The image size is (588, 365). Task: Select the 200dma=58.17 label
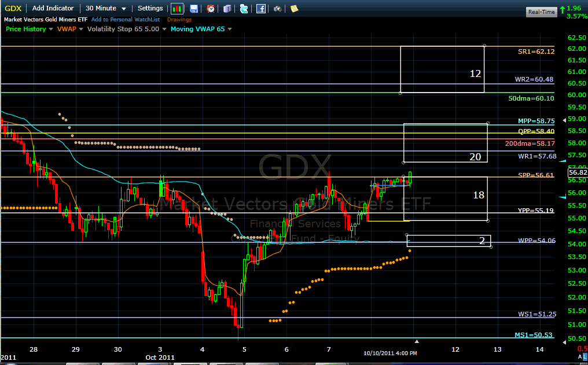click(x=530, y=143)
